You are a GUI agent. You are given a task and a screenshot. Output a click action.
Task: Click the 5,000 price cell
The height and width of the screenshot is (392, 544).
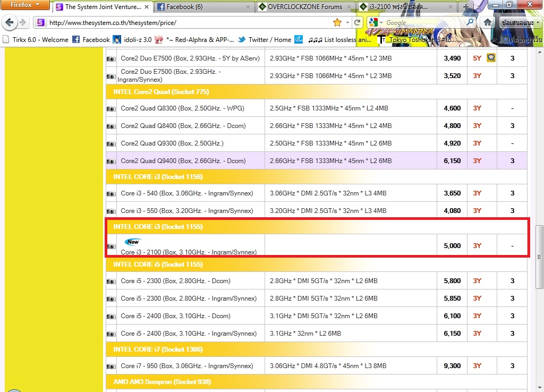pos(452,245)
